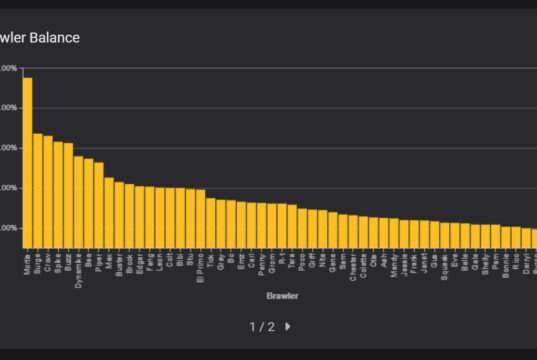This screenshot has height=360, width=537.
Task: Click the 'Tara' axis label
Action: [x=292, y=262]
